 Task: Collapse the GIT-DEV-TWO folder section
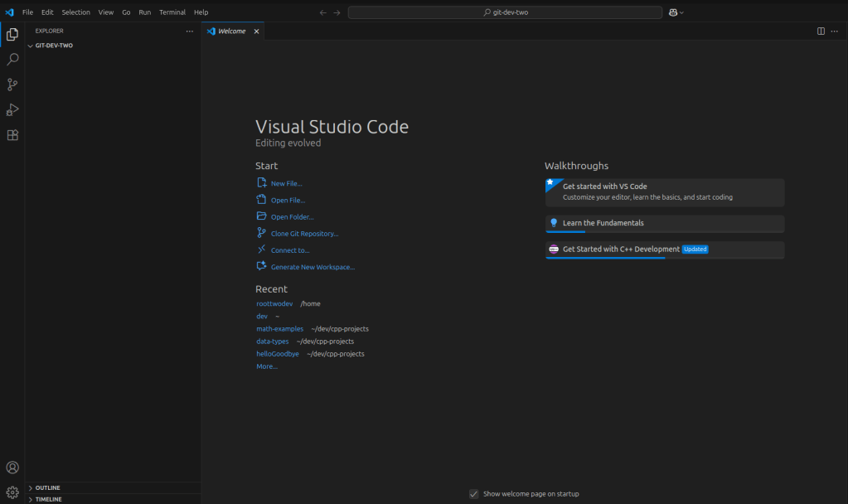(x=53, y=46)
